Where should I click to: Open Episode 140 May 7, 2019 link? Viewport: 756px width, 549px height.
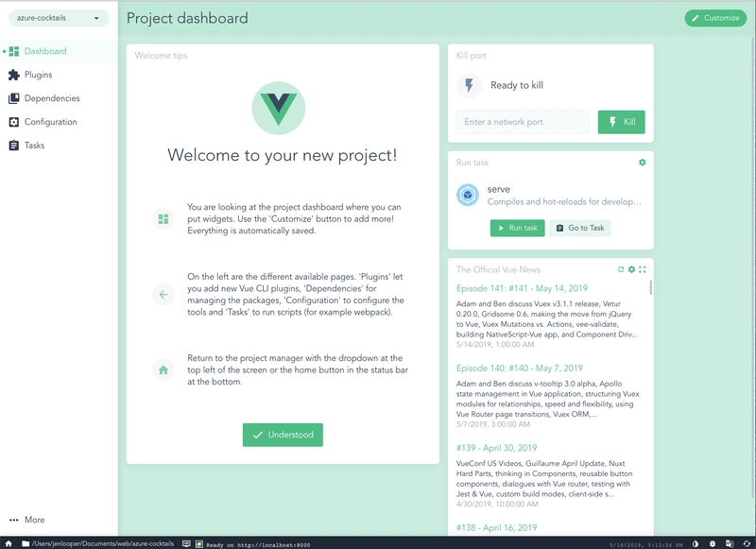click(x=519, y=369)
